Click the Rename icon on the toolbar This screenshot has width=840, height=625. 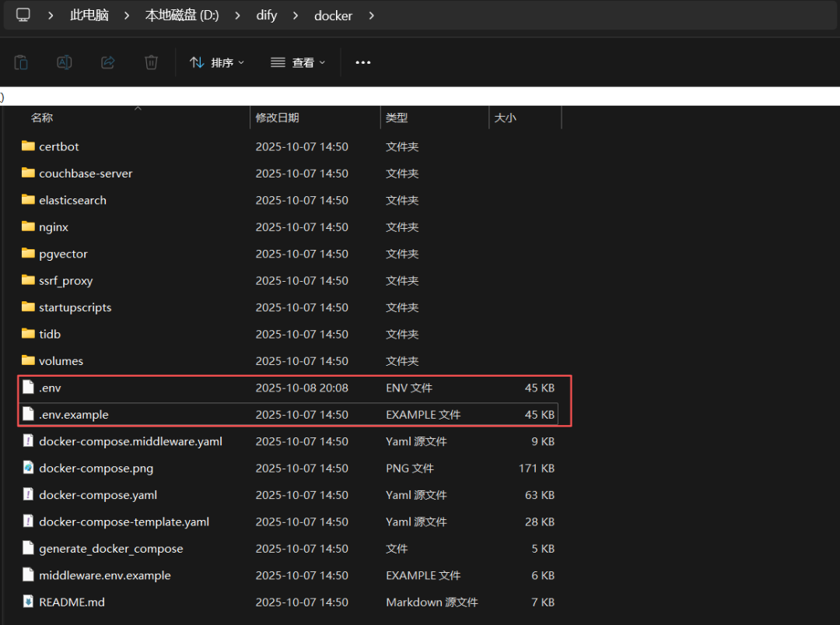(x=65, y=62)
